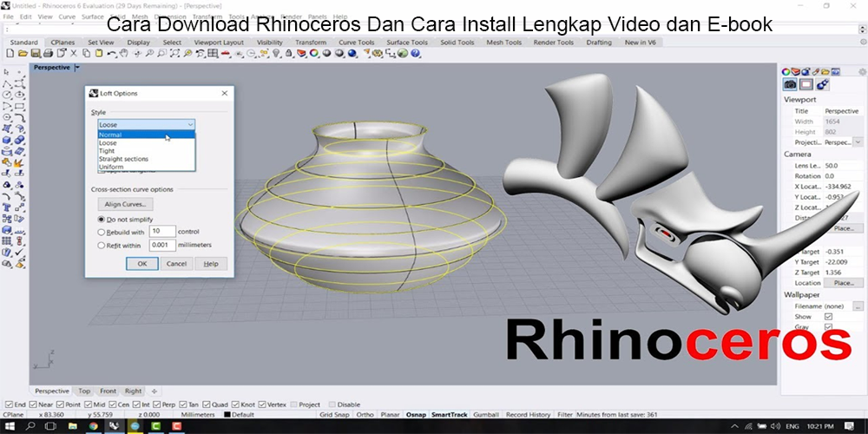Click the black Default layer color swatch

pyautogui.click(x=227, y=415)
